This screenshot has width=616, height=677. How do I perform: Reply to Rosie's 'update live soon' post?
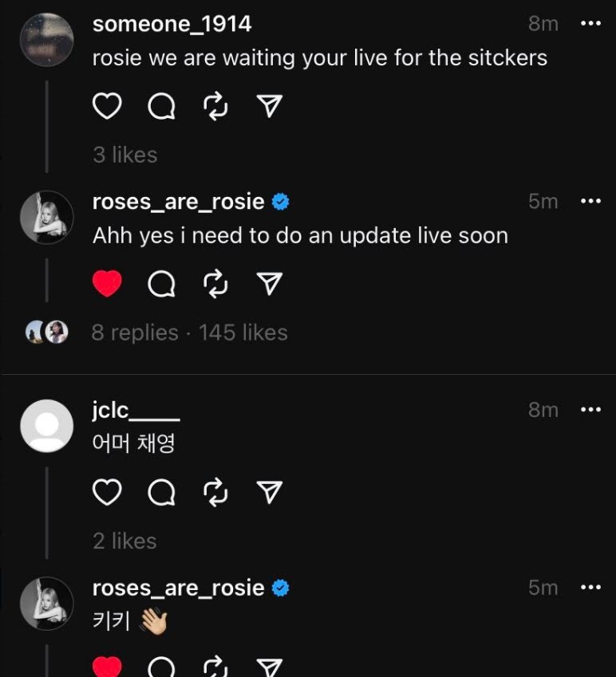click(162, 283)
